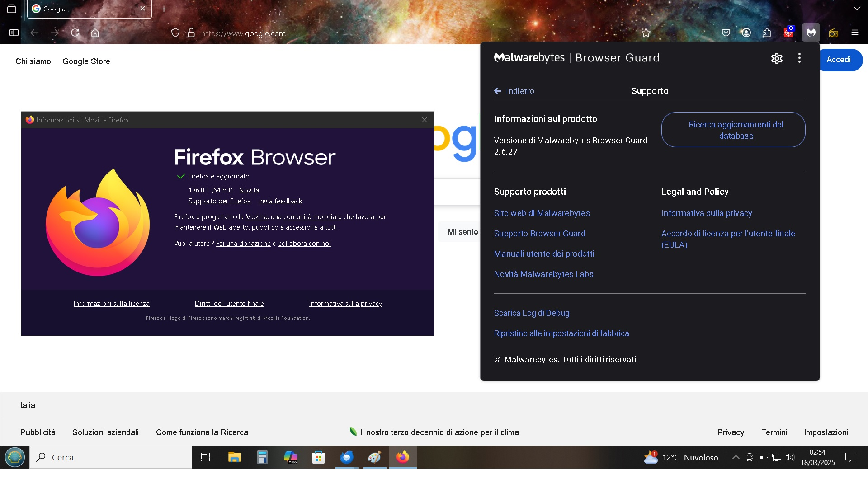Open tracking protection shield icon

(175, 33)
